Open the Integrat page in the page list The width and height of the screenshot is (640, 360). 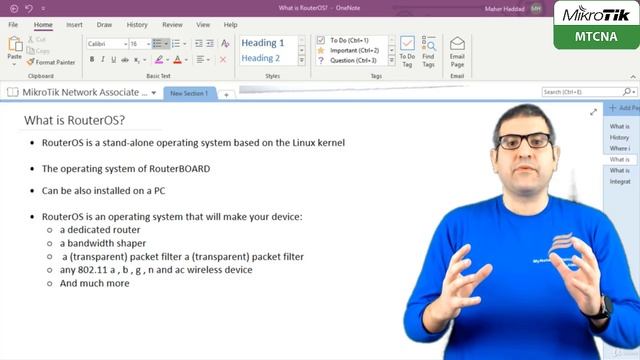[620, 181]
